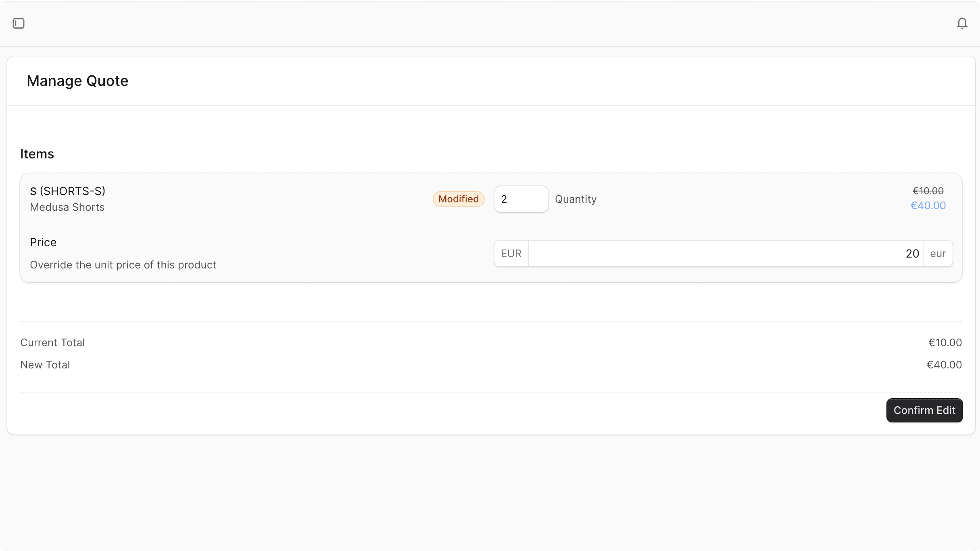Select the €10.00 Current Total amount

point(945,342)
